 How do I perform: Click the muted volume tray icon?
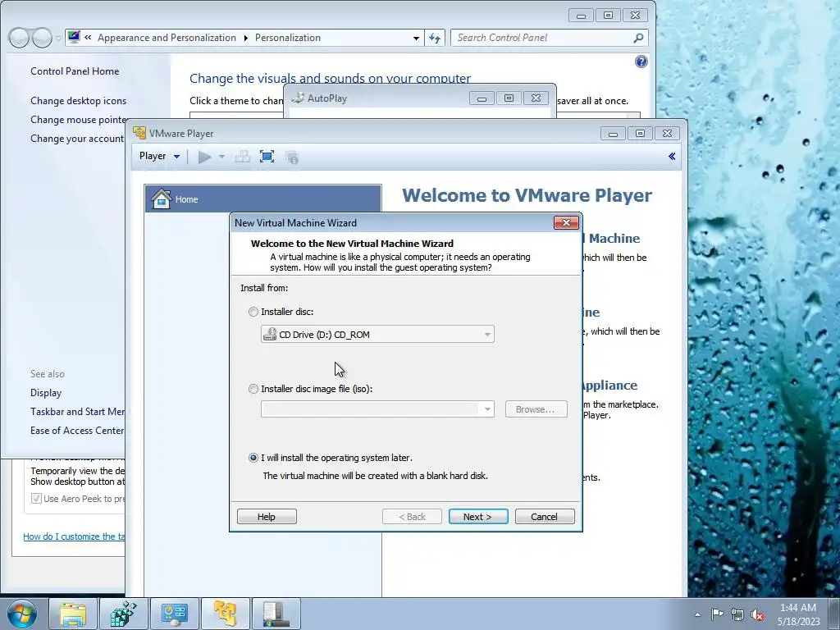click(x=757, y=614)
